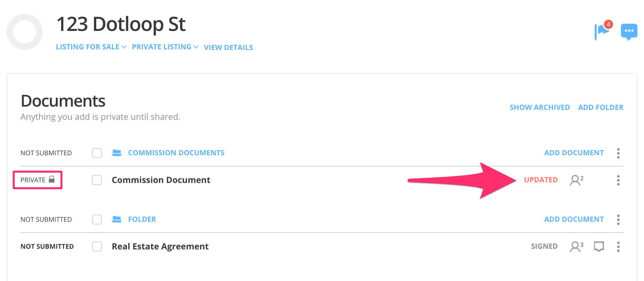Select the Commission Document checkbox
Screen dimensions: 644x281
pos(97,180)
